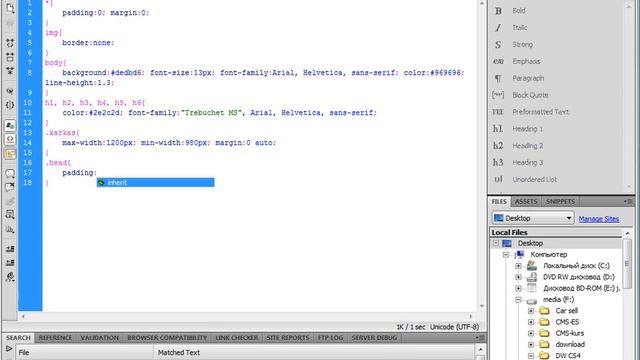The height and width of the screenshot is (360, 640).
Task: Expand the Локальный диск (C:) node
Action: pyautogui.click(x=518, y=266)
